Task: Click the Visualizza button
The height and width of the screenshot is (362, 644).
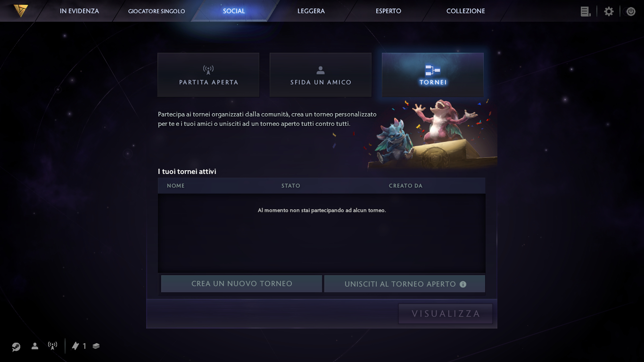Action: coord(446,313)
